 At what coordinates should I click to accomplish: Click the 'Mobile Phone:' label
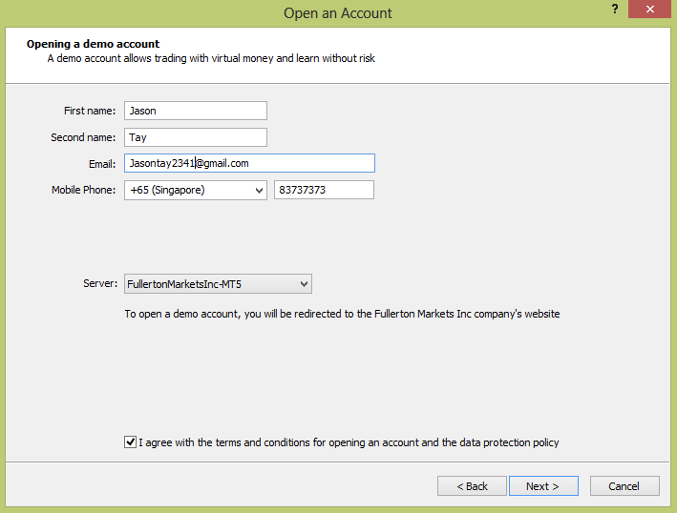pyautogui.click(x=83, y=190)
